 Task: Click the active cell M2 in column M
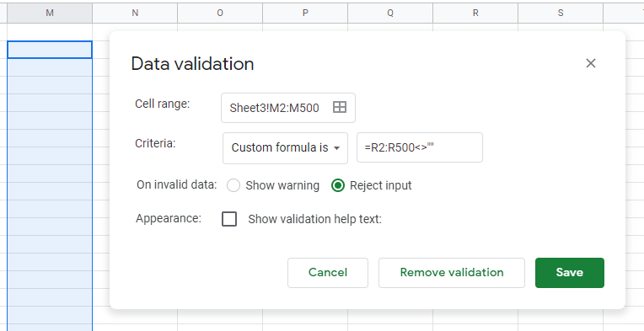50,50
